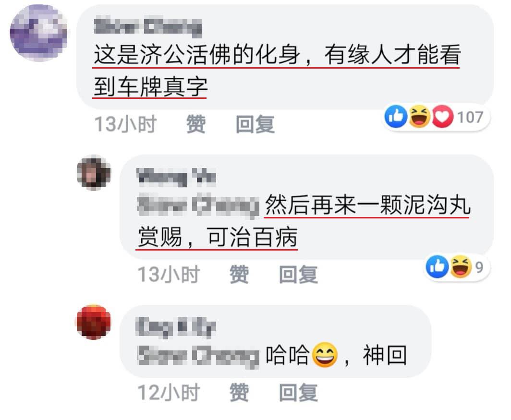511x420 pixels.
Task: Like the comment about 济公活佛的化身
Action: point(196,124)
